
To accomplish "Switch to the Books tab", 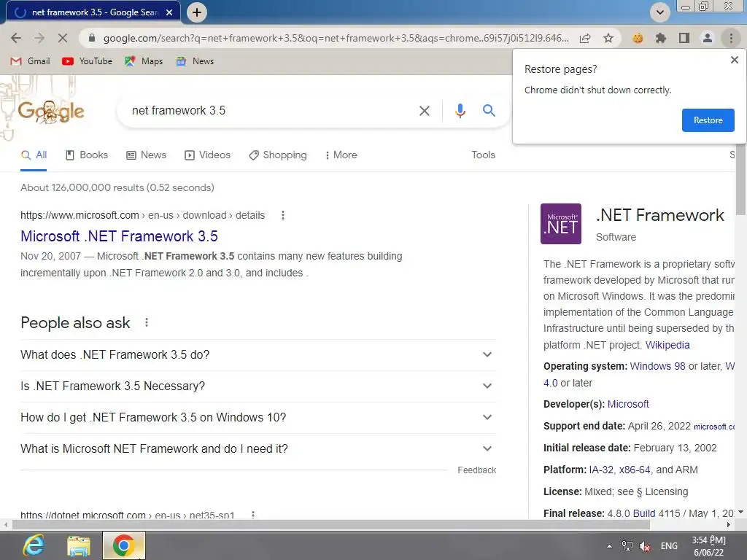I will 87,155.
